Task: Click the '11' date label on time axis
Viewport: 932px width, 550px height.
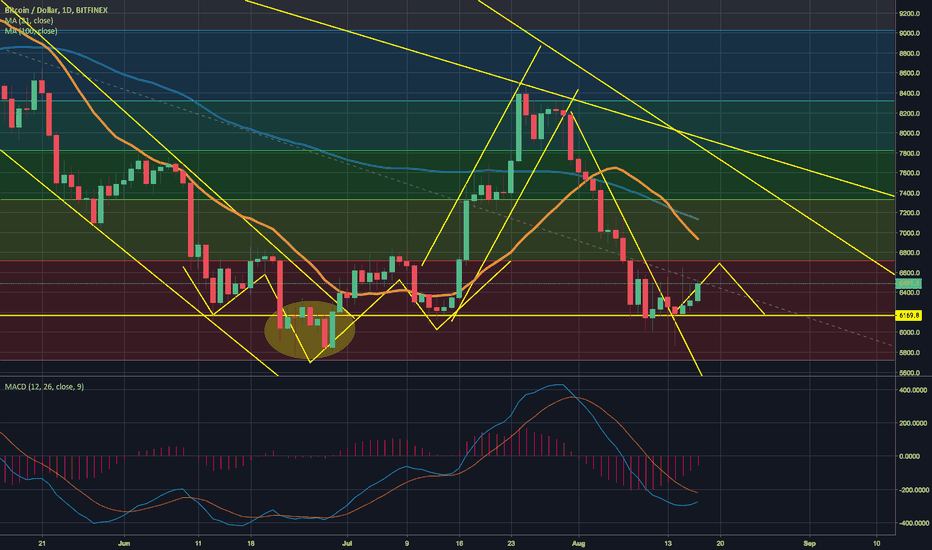Action: point(198,543)
